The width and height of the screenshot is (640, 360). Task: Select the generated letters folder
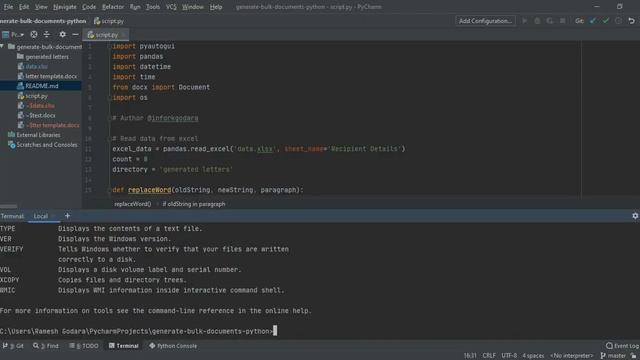(47, 57)
